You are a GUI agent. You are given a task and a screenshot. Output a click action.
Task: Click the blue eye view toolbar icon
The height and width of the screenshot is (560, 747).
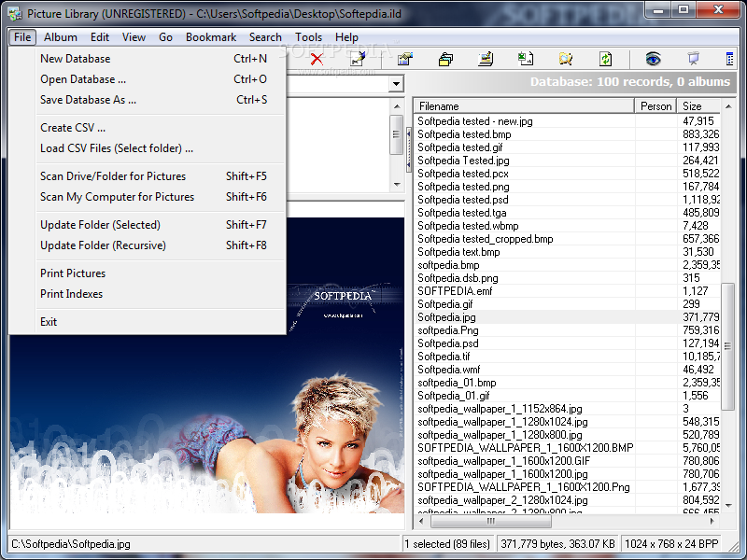click(x=653, y=59)
